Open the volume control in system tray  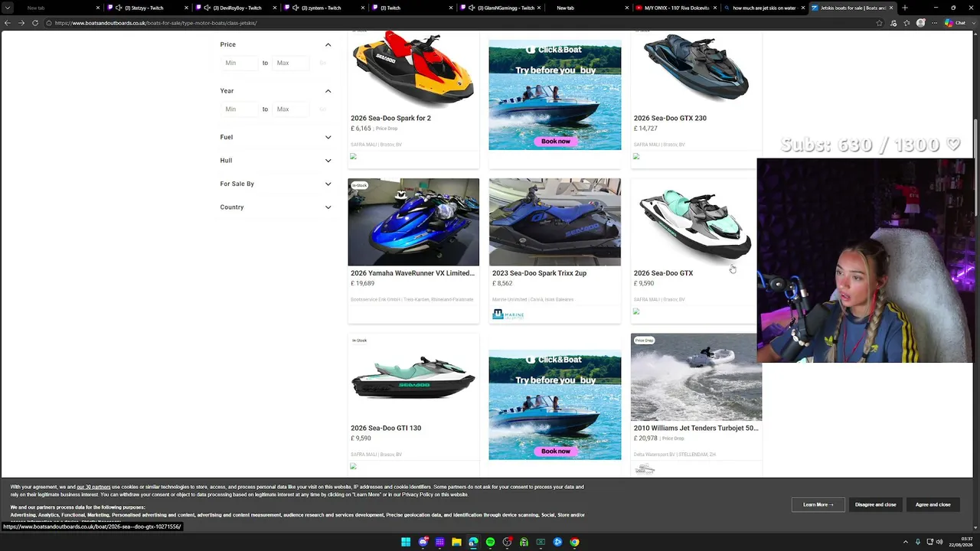[x=939, y=542]
